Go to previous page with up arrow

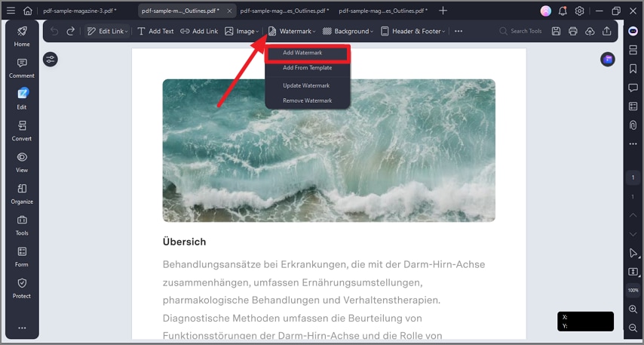click(633, 215)
